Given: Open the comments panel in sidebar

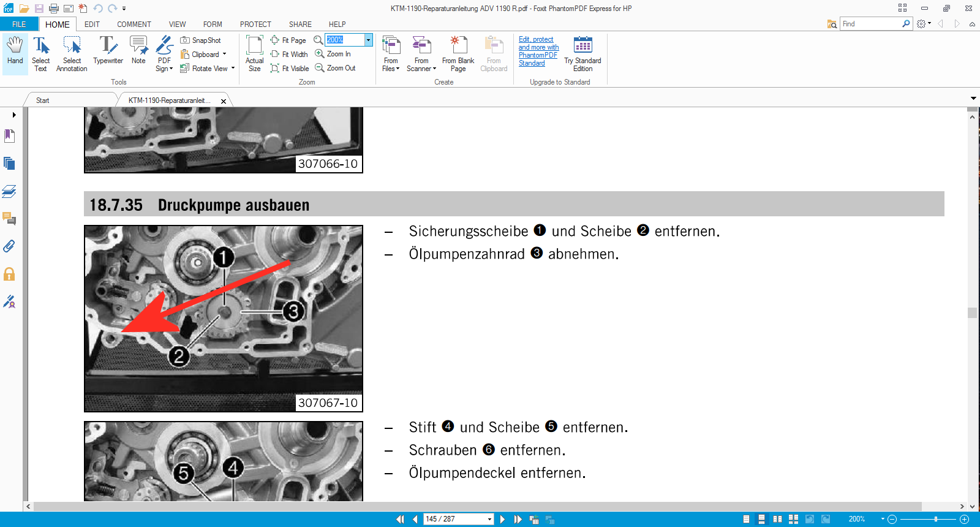Looking at the screenshot, I should point(9,219).
